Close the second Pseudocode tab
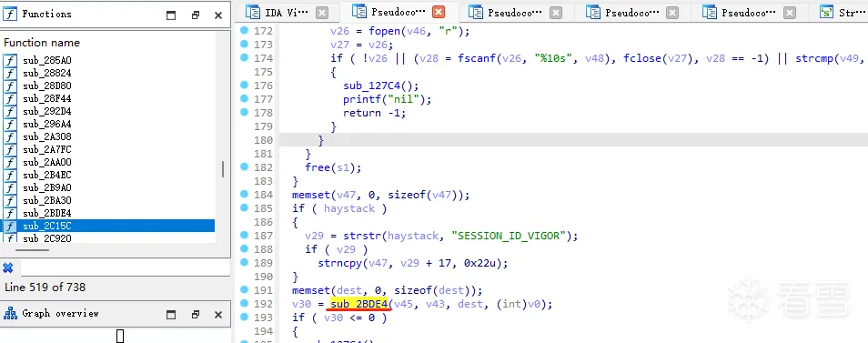The image size is (868, 343). point(556,12)
